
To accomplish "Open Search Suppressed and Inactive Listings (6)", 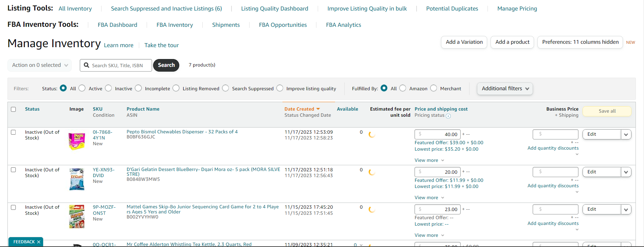I will [166, 8].
